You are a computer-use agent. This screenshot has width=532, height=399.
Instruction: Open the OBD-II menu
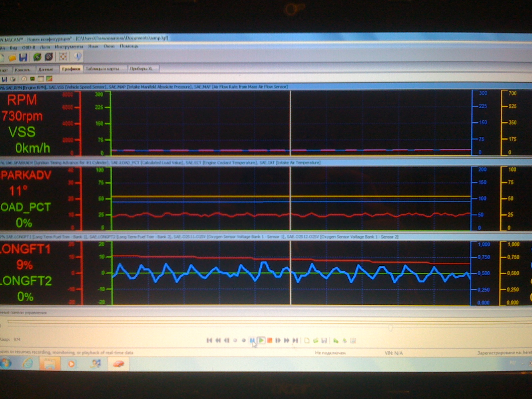click(x=29, y=48)
